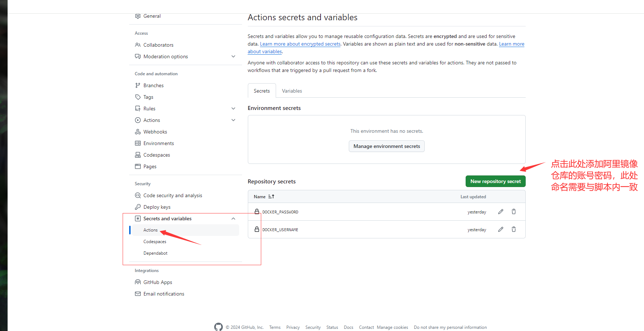The width and height of the screenshot is (644, 331).
Task: Click the DOCKER_USERNAME lock icon
Action: [257, 229]
